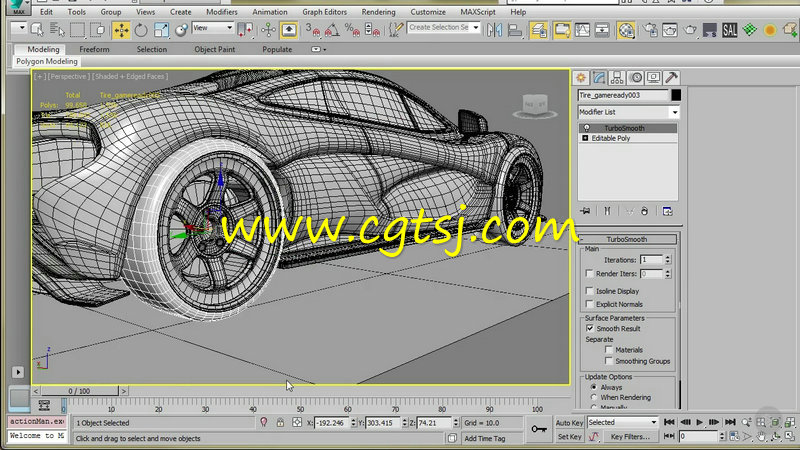Image resolution: width=800 pixels, height=450 pixels.
Task: Open Utilities panel hammer tab
Action: (671, 78)
